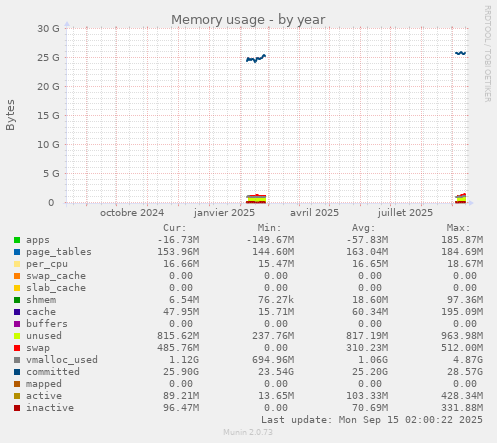
Task: Click the dark red inactive legend swatch
Action: pos(17,408)
